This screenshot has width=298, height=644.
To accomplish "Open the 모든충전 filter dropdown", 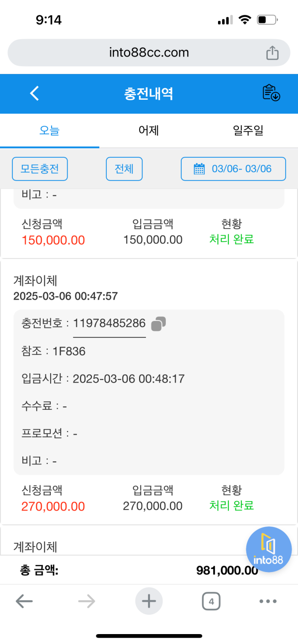I will tap(40, 169).
